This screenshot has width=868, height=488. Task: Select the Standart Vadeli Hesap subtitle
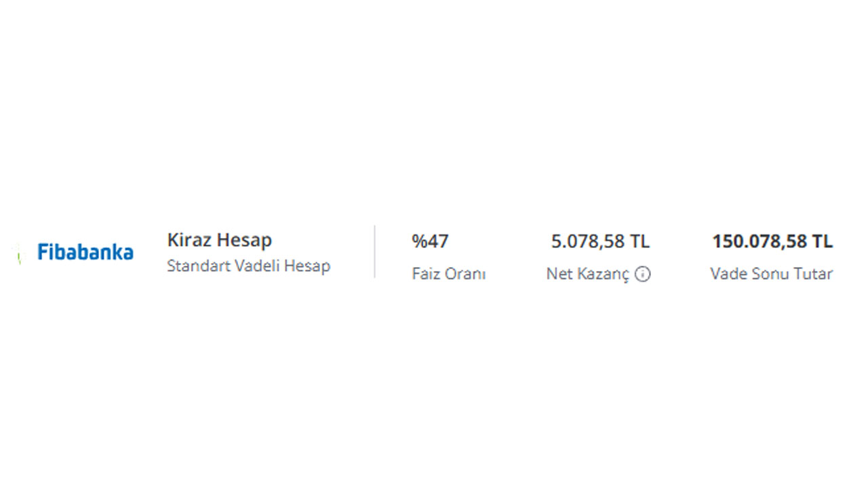coord(249,266)
